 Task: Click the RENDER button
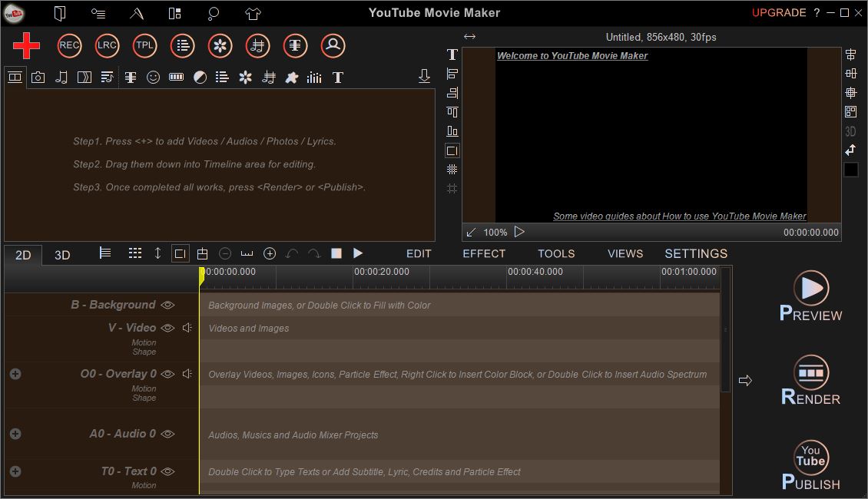click(x=811, y=380)
